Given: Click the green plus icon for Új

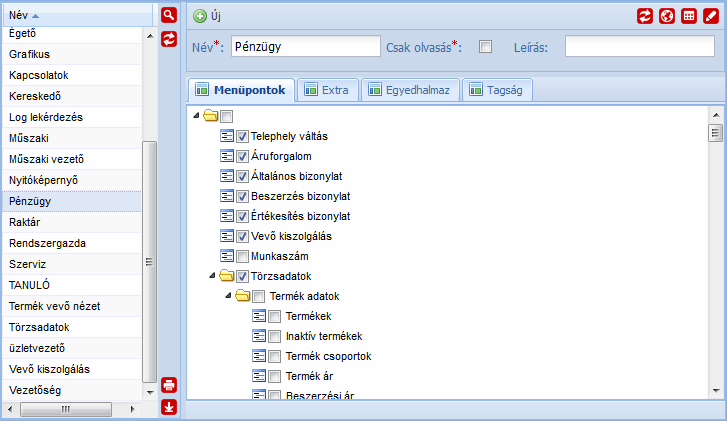Looking at the screenshot, I should (x=200, y=16).
